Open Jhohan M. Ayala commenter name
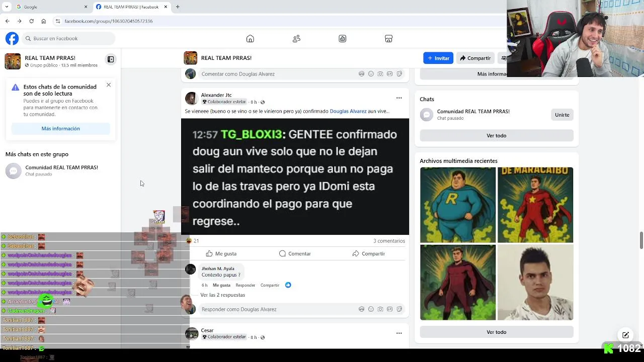The height and width of the screenshot is (362, 644). pos(218,268)
